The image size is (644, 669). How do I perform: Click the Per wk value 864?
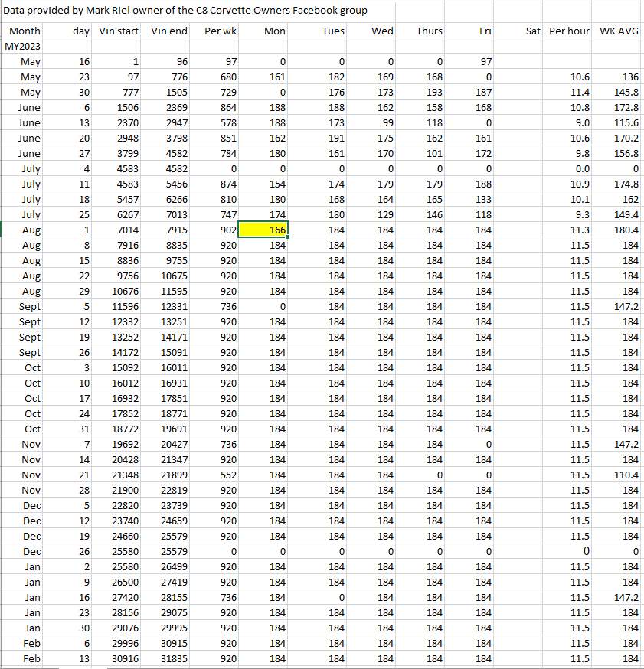[227, 107]
